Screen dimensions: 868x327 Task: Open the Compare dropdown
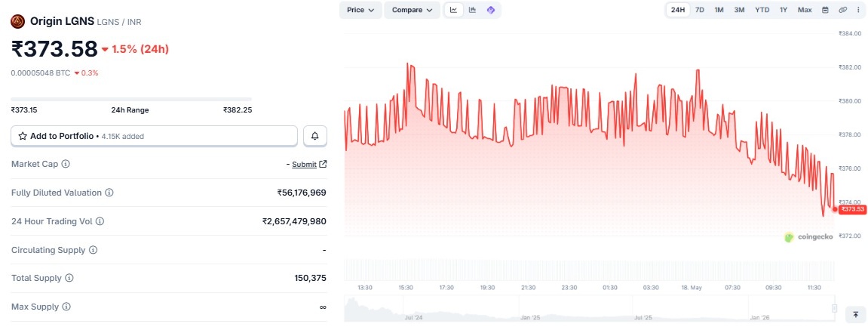coord(413,10)
